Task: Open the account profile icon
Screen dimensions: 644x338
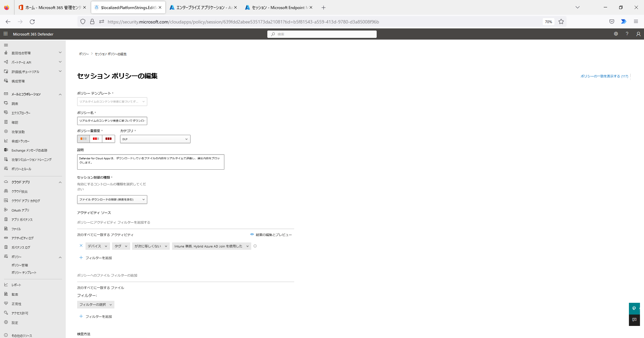Action: coord(638,34)
